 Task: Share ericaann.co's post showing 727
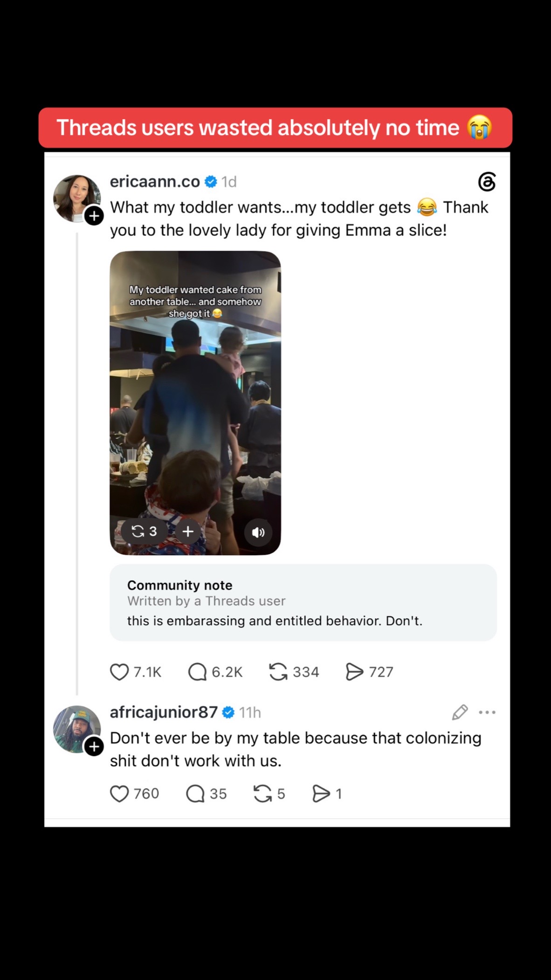point(354,672)
